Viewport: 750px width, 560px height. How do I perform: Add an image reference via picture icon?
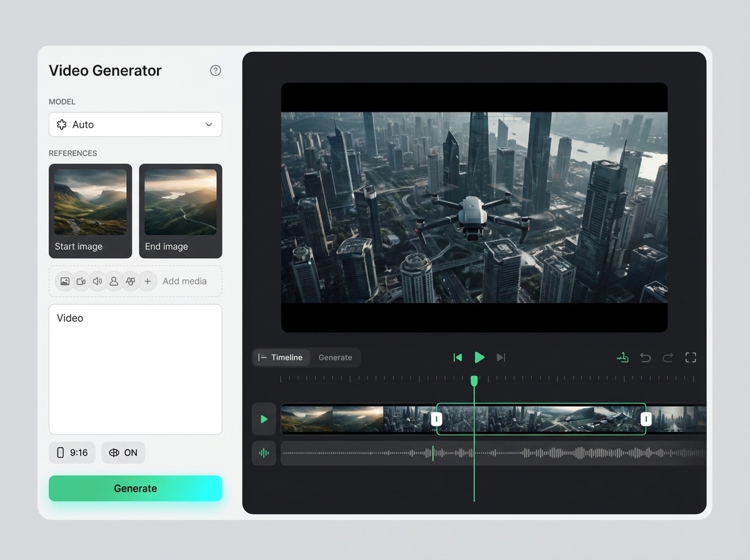point(65,281)
